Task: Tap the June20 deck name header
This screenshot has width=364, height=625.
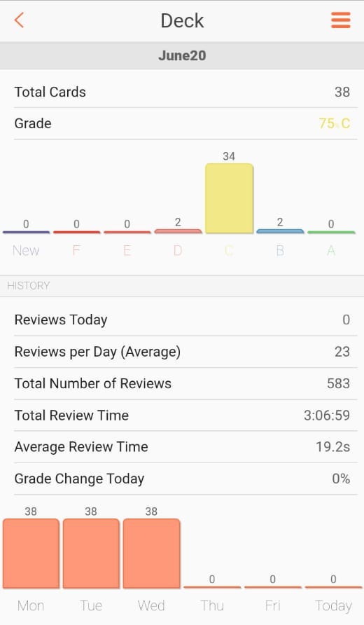Action: 182,55
